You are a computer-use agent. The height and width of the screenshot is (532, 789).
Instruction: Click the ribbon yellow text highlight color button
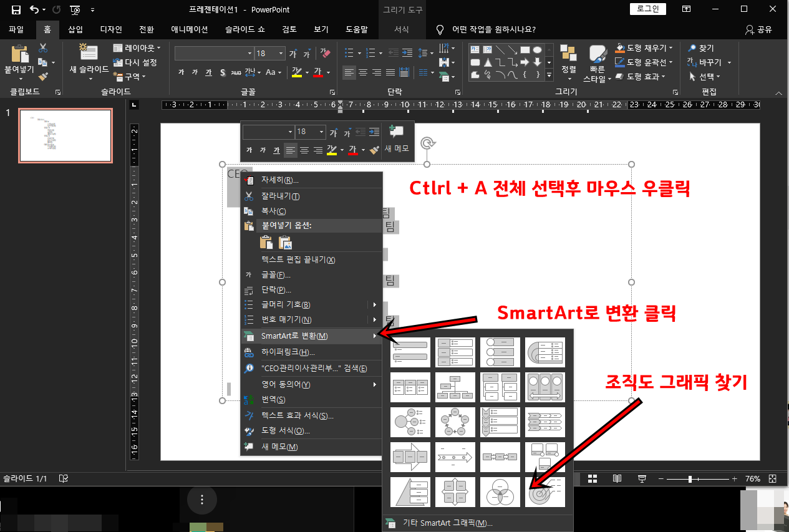coord(297,72)
